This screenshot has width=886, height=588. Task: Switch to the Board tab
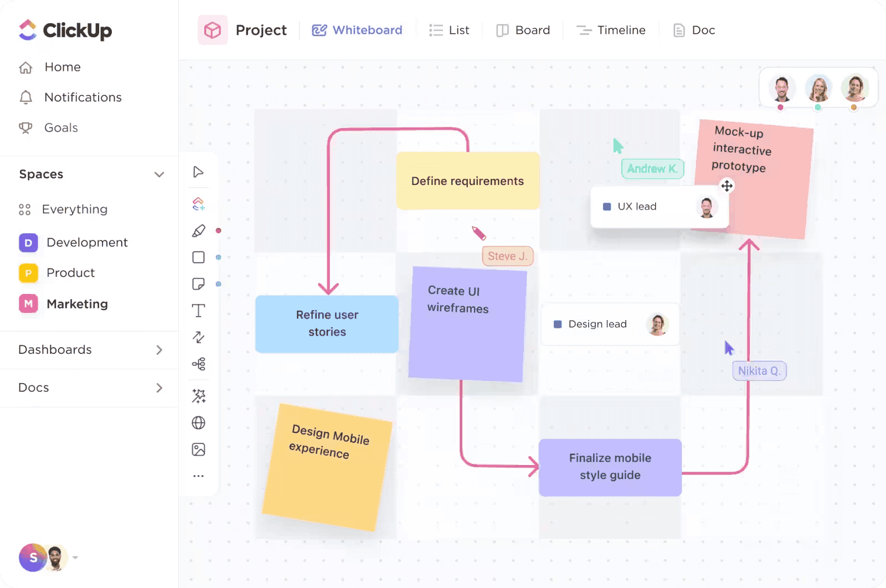[x=523, y=30]
